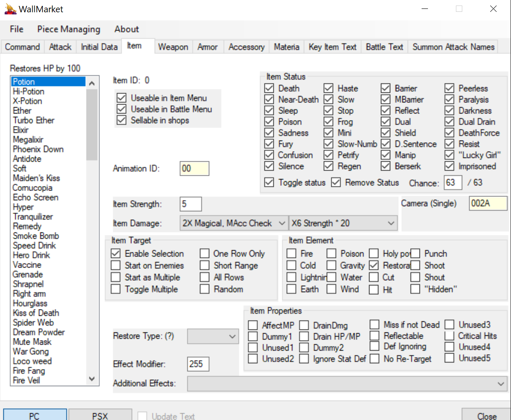511x420 pixels.
Task: Click the item list scroll-down arrow
Action: pos(92,379)
